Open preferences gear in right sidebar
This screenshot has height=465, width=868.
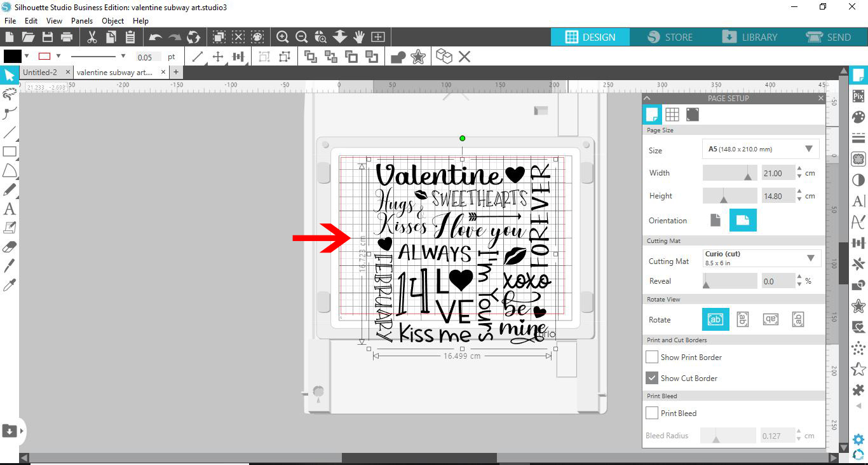point(858,440)
